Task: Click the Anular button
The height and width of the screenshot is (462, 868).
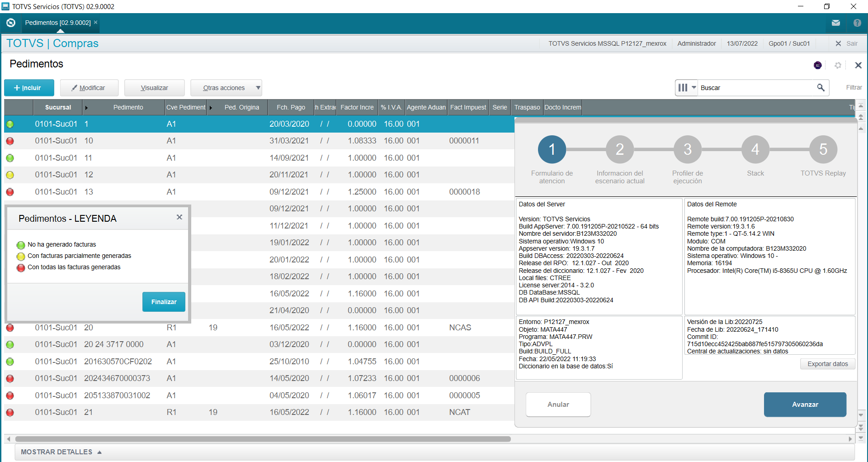Action: coord(558,405)
